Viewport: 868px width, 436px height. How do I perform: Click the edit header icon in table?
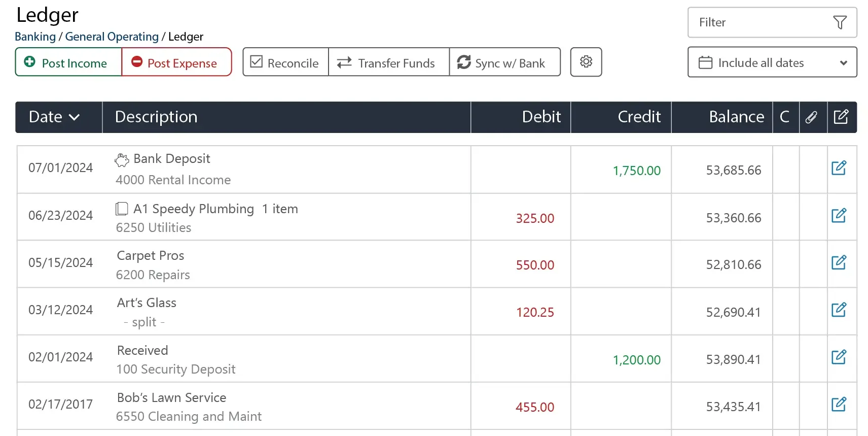click(x=842, y=117)
